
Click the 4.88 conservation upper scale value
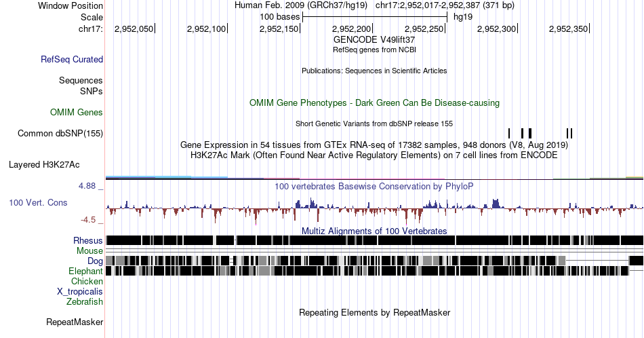(87, 186)
